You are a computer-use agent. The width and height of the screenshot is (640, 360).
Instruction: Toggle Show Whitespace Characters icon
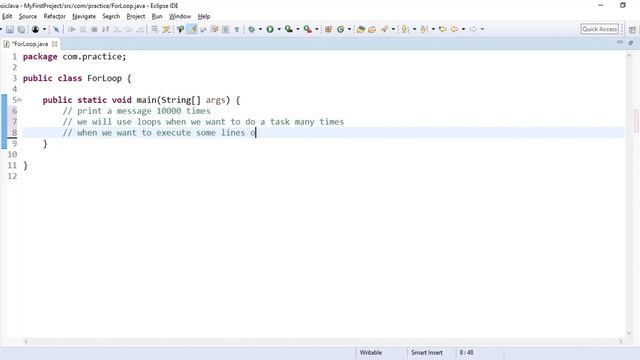(x=237, y=29)
